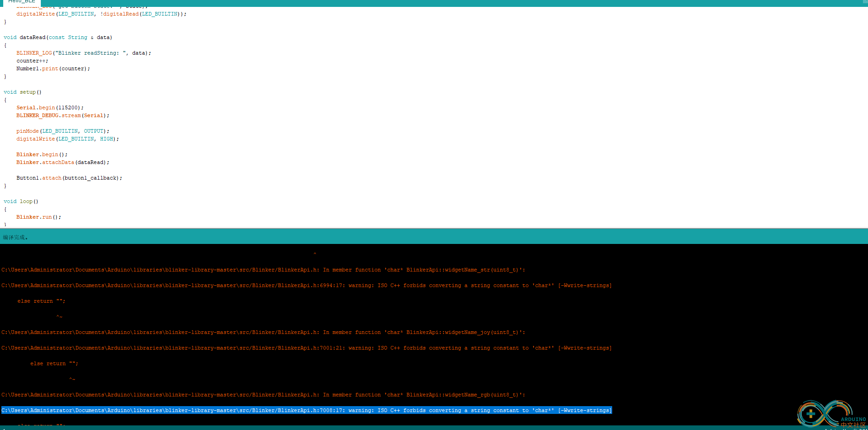Image resolution: width=868 pixels, height=430 pixels.
Task: Select the Hello_BLE sketch tab
Action: point(22,2)
